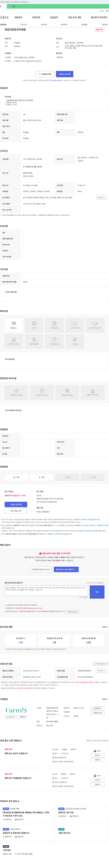Switch to the 전형방법 tab
This screenshot has width=109, height=868.
84,25
